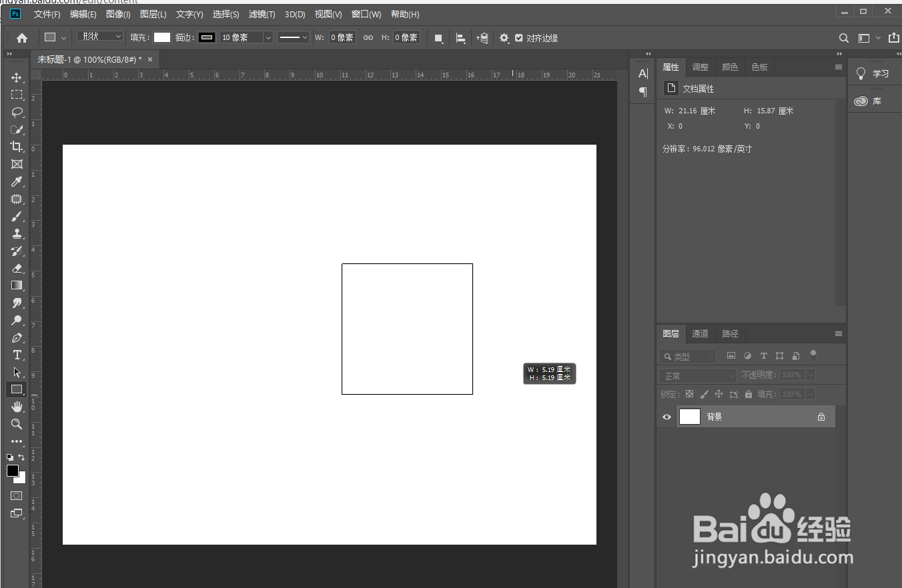Switch to the 通道 tab
The height and width of the screenshot is (588, 902).
tap(700, 334)
